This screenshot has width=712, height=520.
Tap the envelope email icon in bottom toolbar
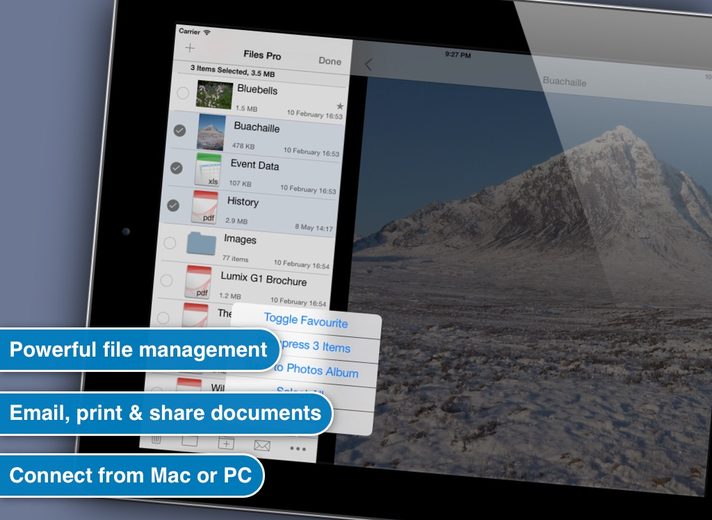pos(262,446)
